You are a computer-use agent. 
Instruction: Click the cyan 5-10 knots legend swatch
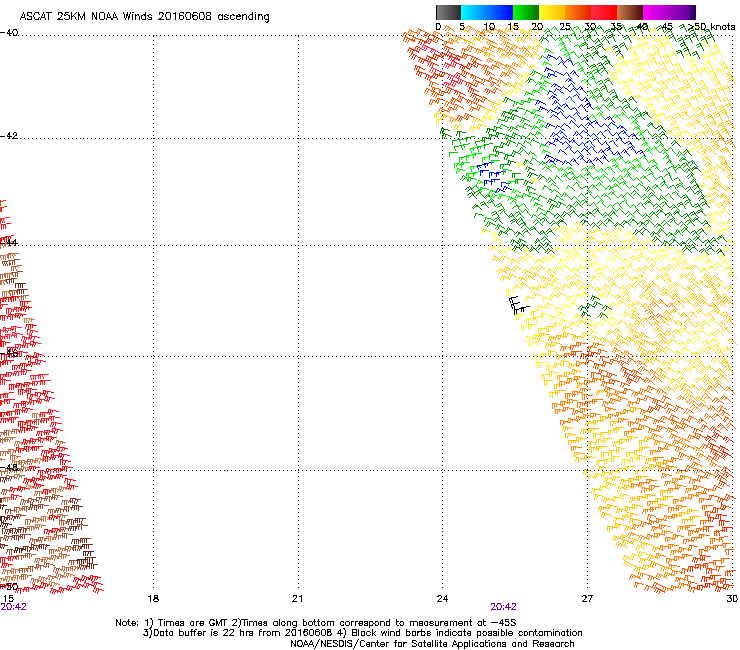click(474, 12)
